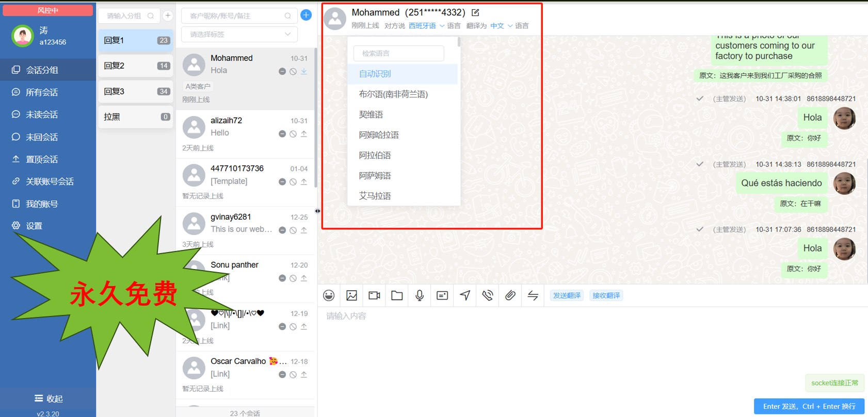This screenshot has width=868, height=417.
Task: Toggle the 接收翻译 receive translation option
Action: click(606, 295)
